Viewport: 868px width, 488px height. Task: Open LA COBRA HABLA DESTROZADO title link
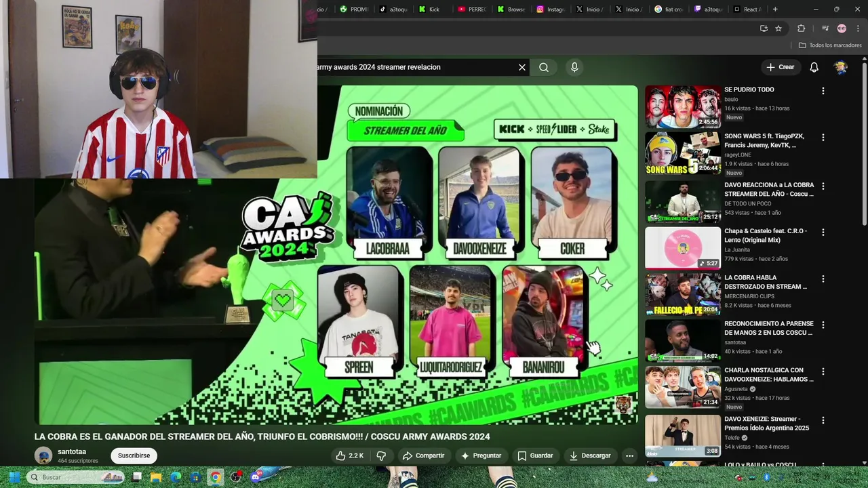(766, 282)
